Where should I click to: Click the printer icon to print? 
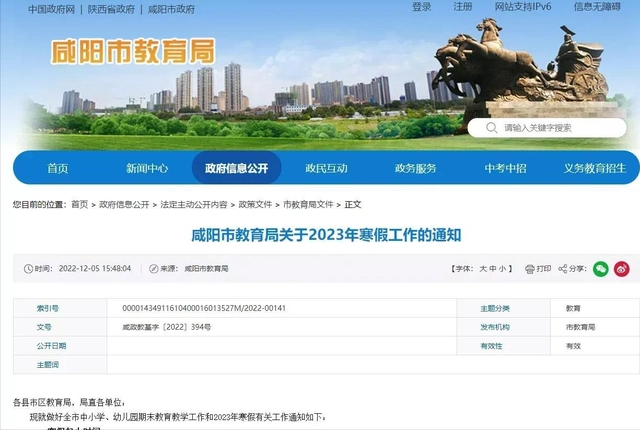tap(528, 269)
